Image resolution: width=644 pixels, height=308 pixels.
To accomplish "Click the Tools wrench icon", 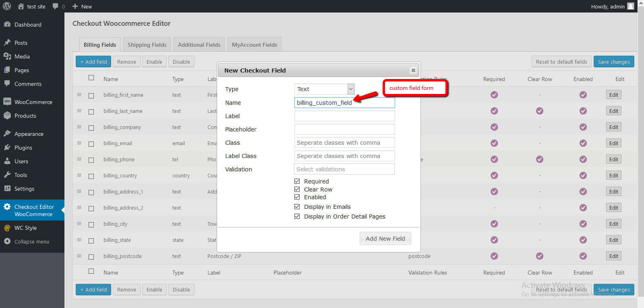I will [x=7, y=175].
